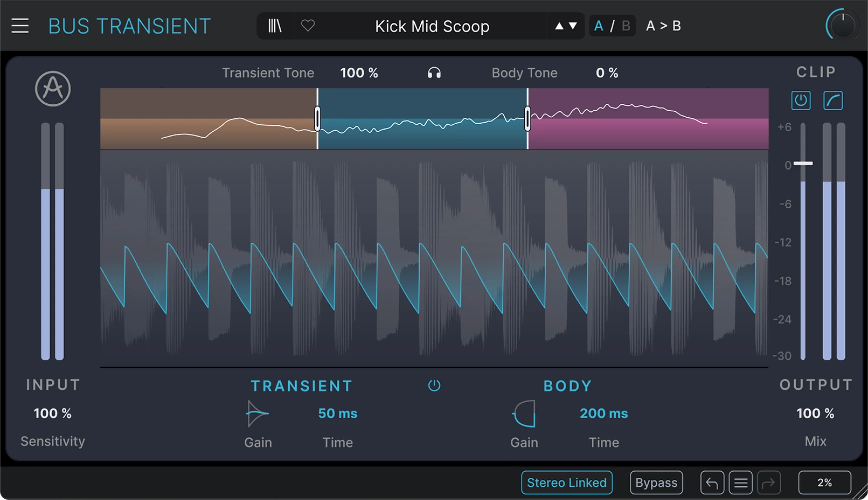
Task: Select preset slot A
Action: click(598, 25)
